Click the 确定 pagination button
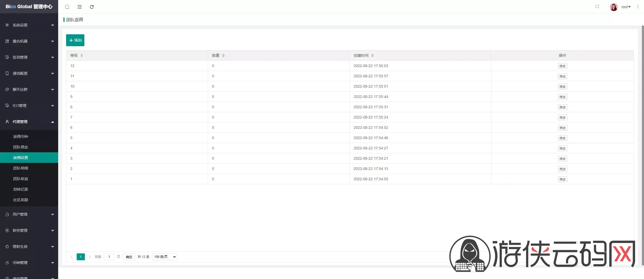The width and height of the screenshot is (644, 279). [x=129, y=257]
